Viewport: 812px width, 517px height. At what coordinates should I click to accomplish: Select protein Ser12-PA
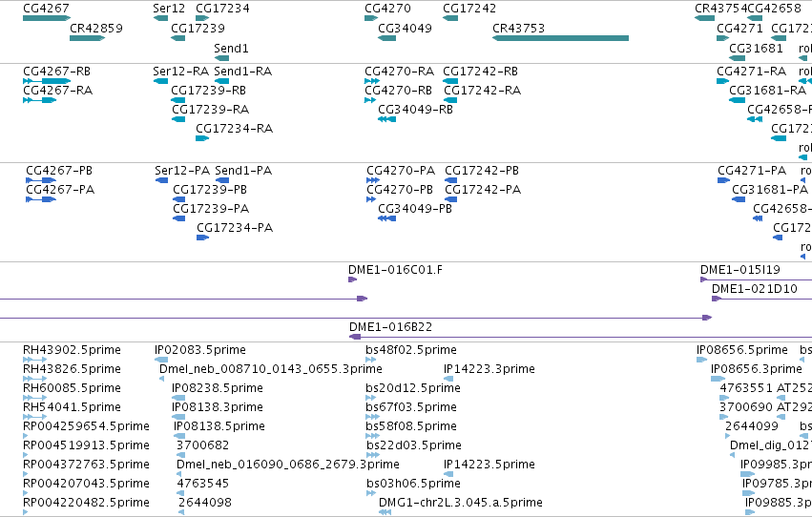pos(161,180)
